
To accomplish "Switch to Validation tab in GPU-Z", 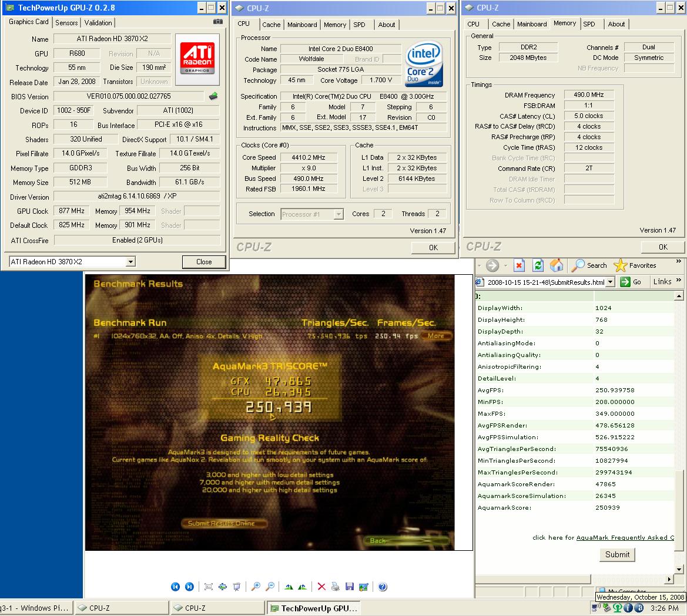I will tap(98, 23).
